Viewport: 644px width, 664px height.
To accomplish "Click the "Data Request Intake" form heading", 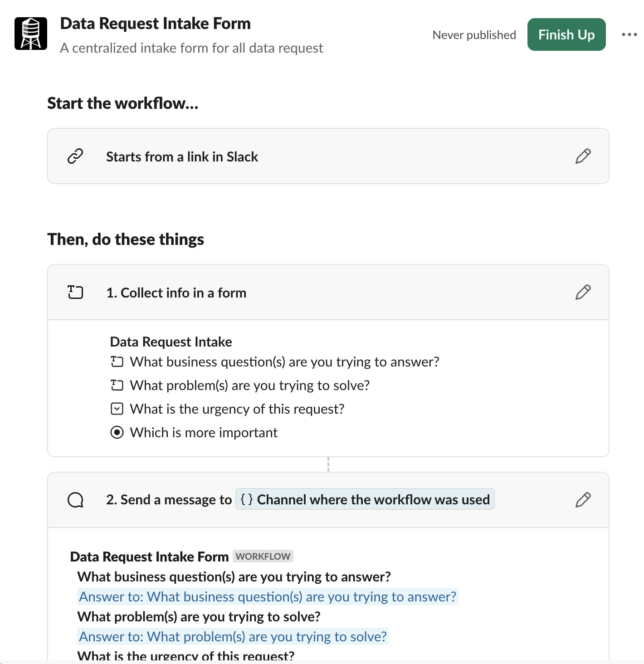I will (x=171, y=341).
